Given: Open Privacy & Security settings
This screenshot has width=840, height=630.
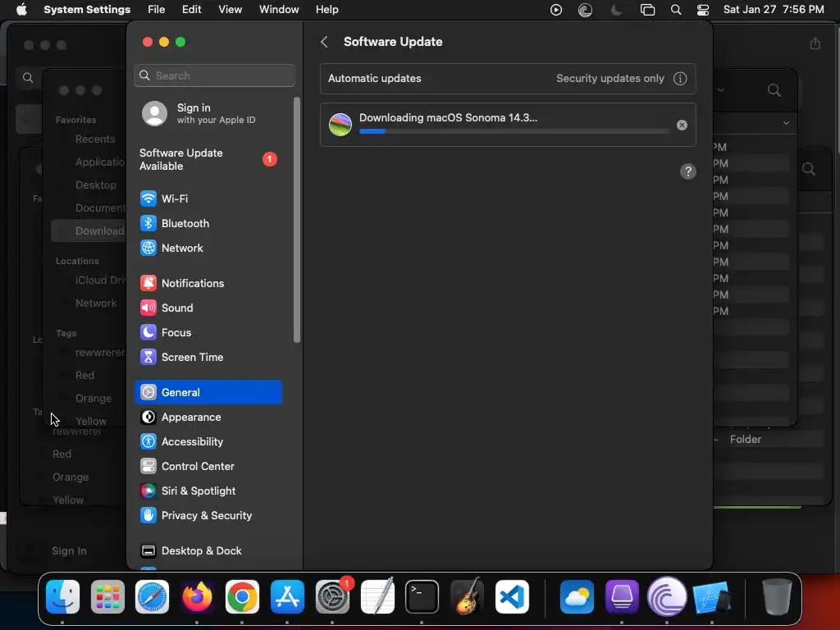Looking at the screenshot, I should [x=208, y=516].
